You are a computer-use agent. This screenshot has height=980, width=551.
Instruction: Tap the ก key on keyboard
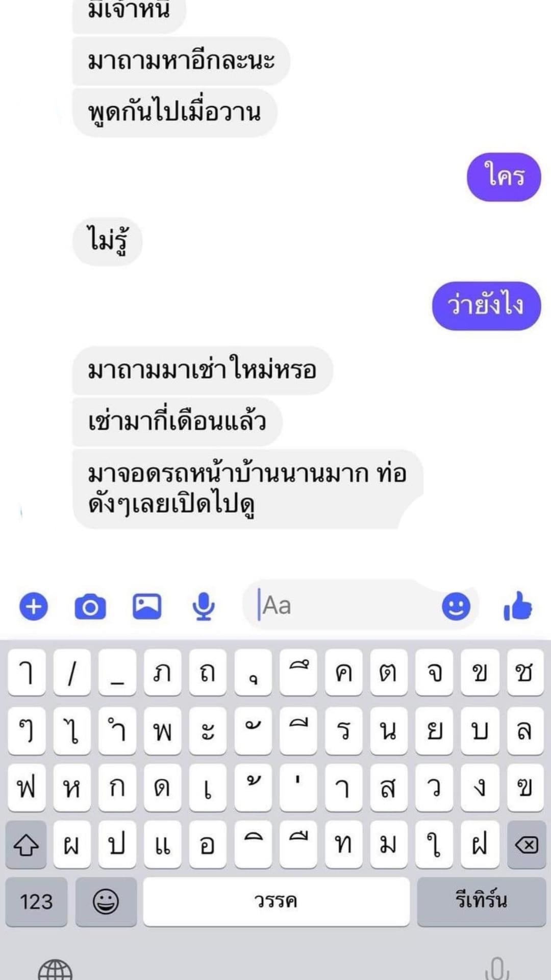click(x=117, y=788)
